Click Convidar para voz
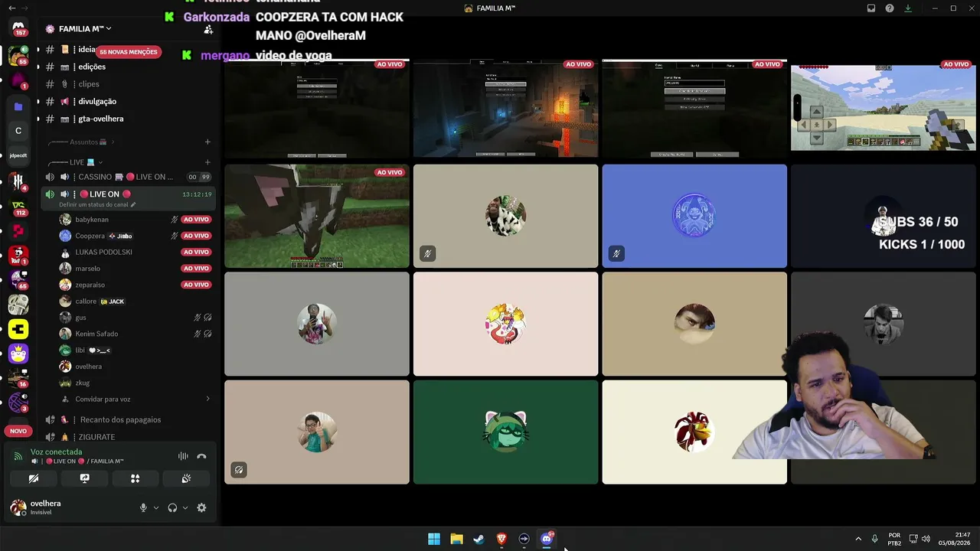The width and height of the screenshot is (980, 551). point(103,399)
